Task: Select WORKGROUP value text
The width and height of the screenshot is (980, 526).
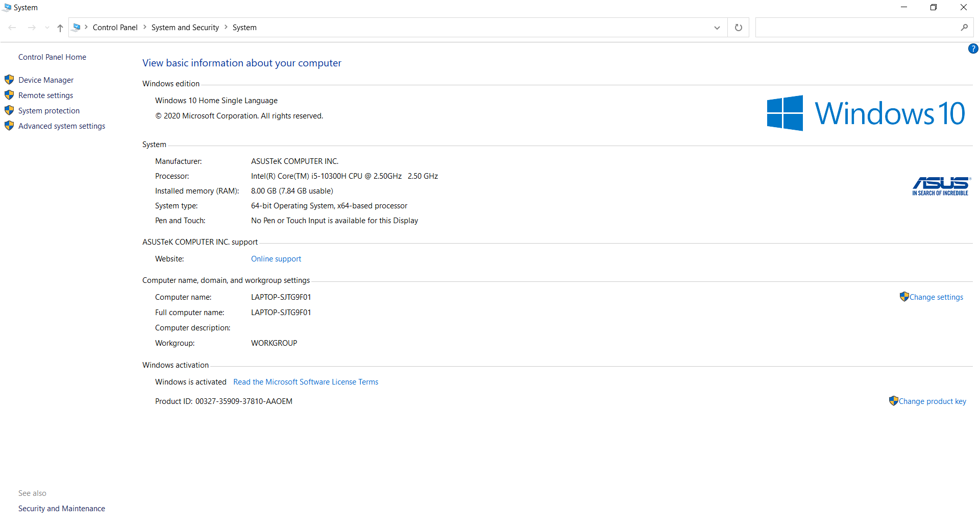Action: pyautogui.click(x=274, y=343)
